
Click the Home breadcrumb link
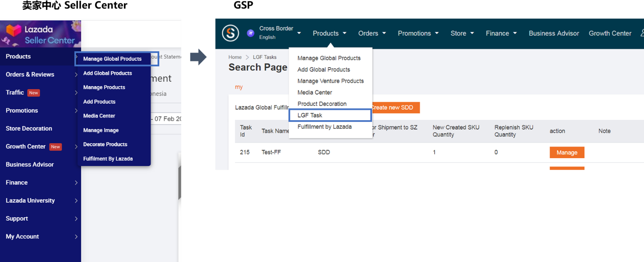pyautogui.click(x=235, y=57)
